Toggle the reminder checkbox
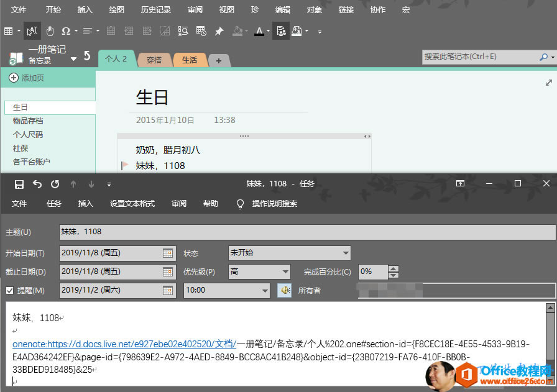This screenshot has height=392, width=557. click(x=9, y=290)
